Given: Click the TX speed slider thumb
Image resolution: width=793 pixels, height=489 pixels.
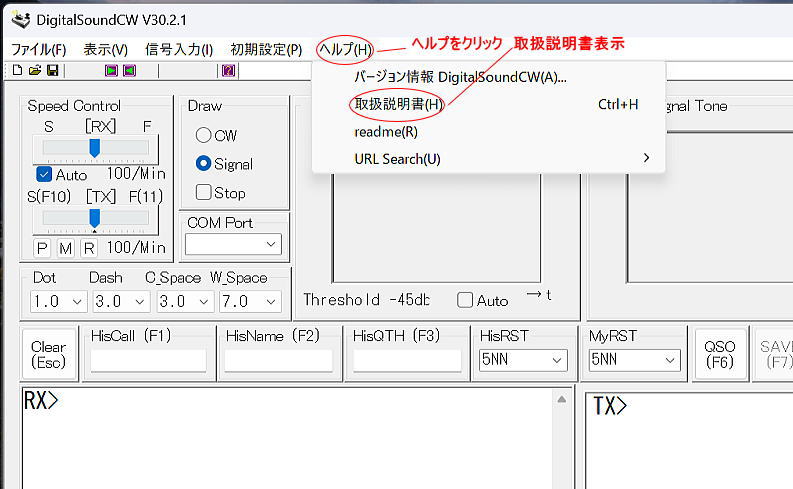Looking at the screenshot, I should [x=95, y=218].
